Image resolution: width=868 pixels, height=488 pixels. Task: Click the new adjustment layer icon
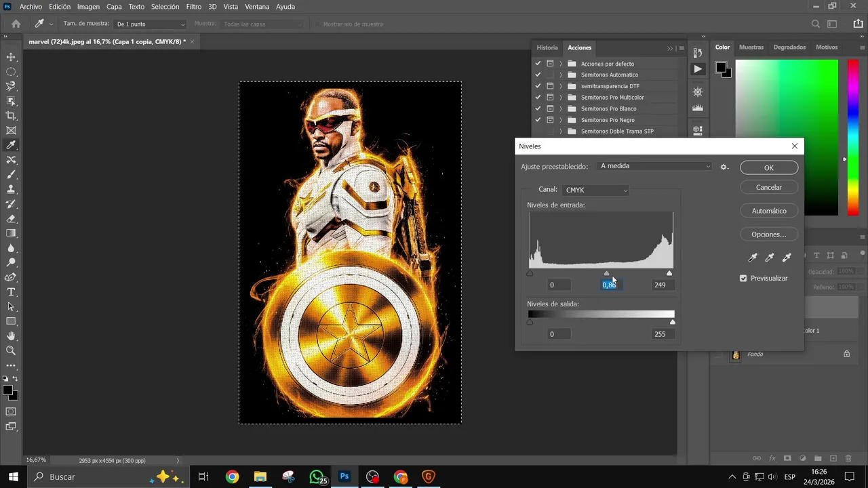[x=803, y=459]
